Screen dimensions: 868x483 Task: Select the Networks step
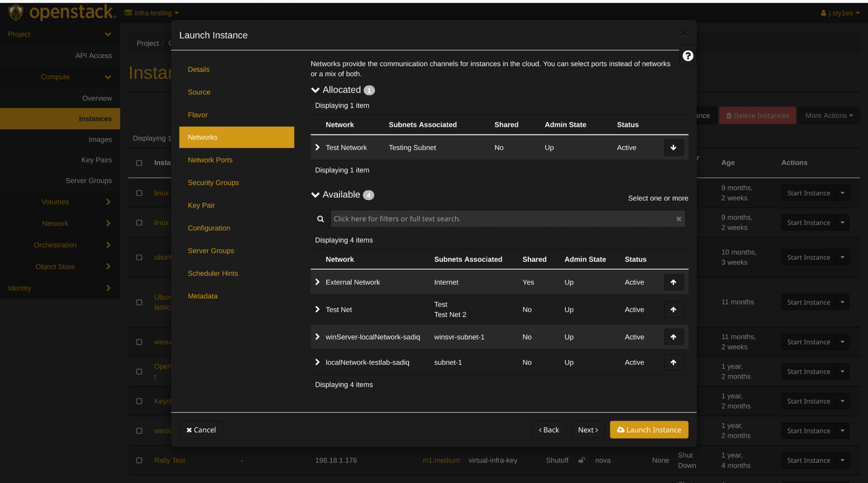237,137
